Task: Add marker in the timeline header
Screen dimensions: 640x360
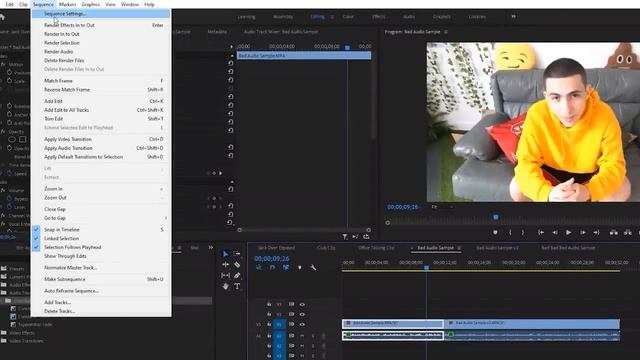Action: (300, 267)
